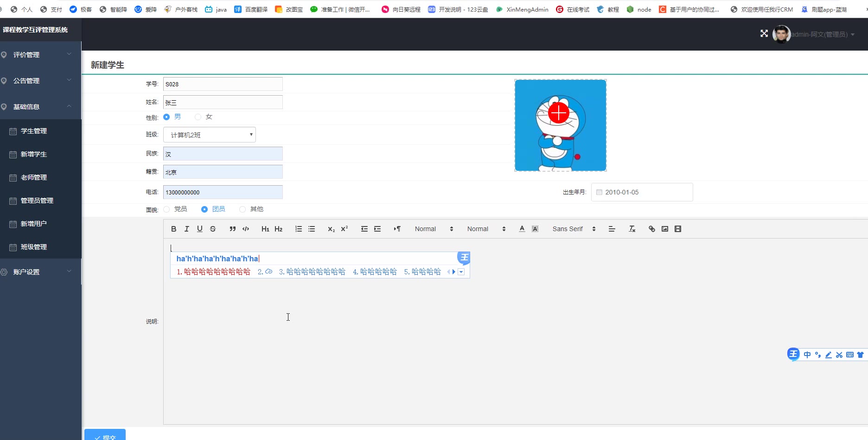
Task: Choose IME candidate 4 哈哈哈哈哈
Action: pyautogui.click(x=375, y=272)
